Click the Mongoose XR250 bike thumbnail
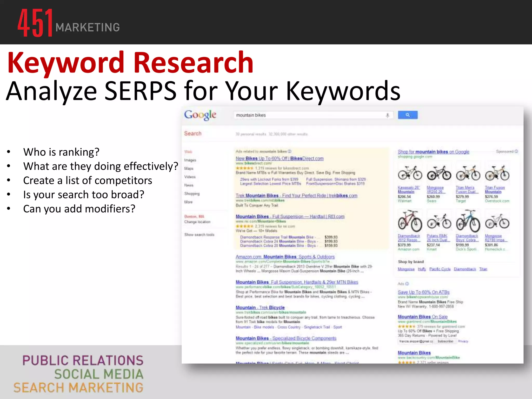Screen dimensions: 532x399 tap(439, 173)
